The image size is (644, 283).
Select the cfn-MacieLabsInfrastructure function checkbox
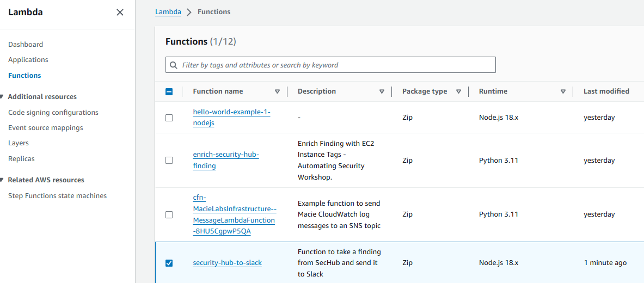169,214
